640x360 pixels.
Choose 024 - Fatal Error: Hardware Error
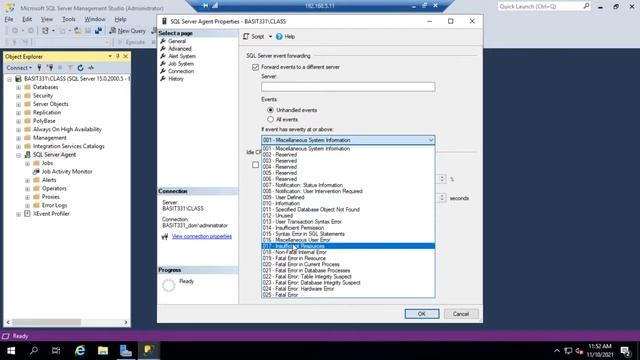pos(348,289)
